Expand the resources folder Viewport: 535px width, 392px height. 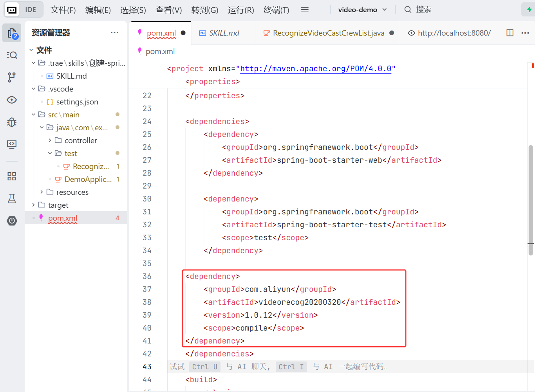click(42, 192)
